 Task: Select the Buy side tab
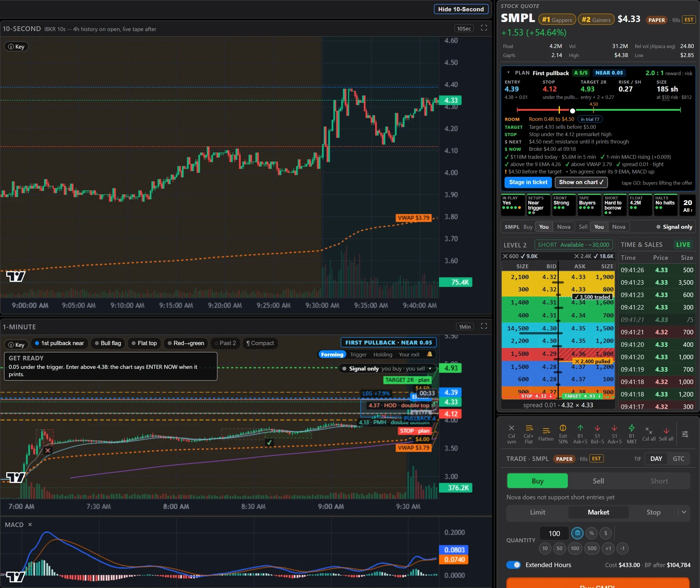pyautogui.click(x=537, y=481)
